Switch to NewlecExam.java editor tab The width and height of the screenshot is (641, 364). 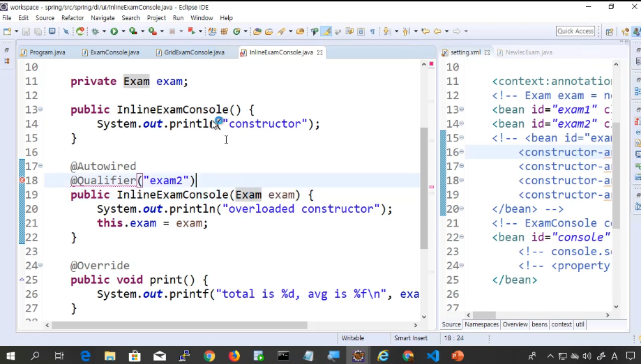click(x=525, y=52)
